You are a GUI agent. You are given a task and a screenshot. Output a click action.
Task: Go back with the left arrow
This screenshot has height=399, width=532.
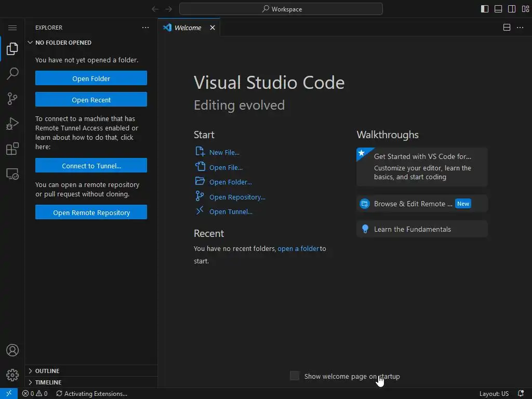coord(155,9)
